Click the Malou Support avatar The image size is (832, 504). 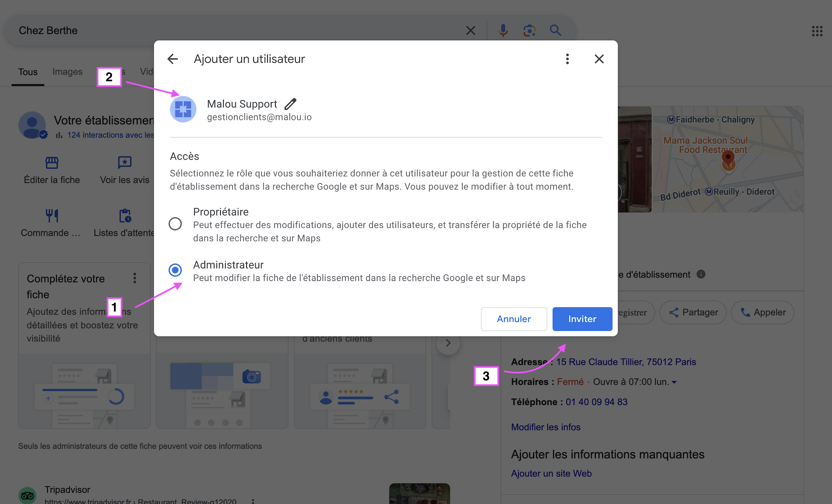click(183, 109)
